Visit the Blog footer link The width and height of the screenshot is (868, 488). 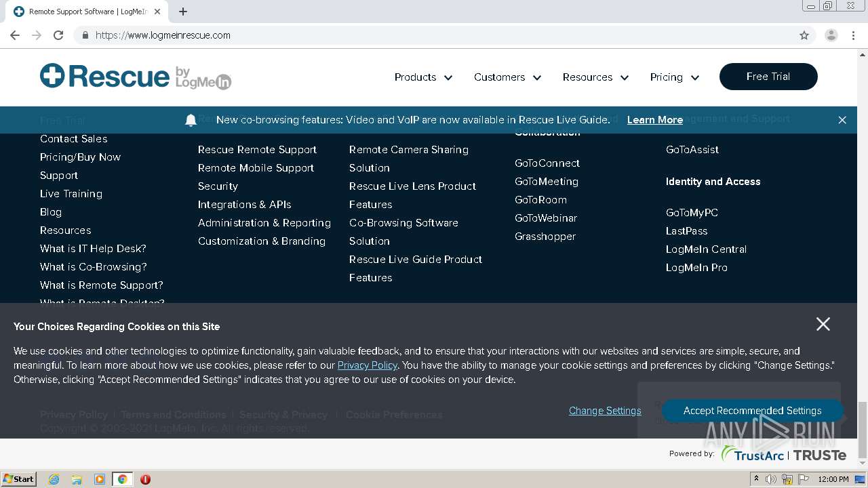click(51, 212)
